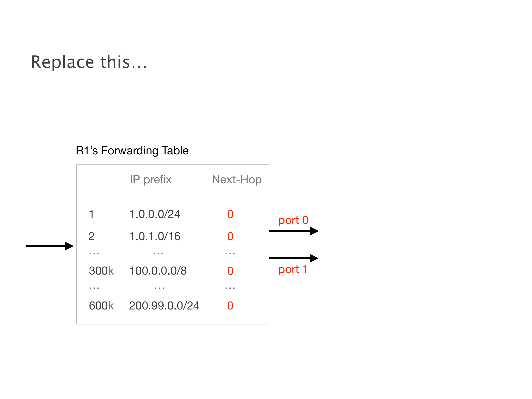Click the 1.0.1.0/16 prefix entry

[155, 236]
